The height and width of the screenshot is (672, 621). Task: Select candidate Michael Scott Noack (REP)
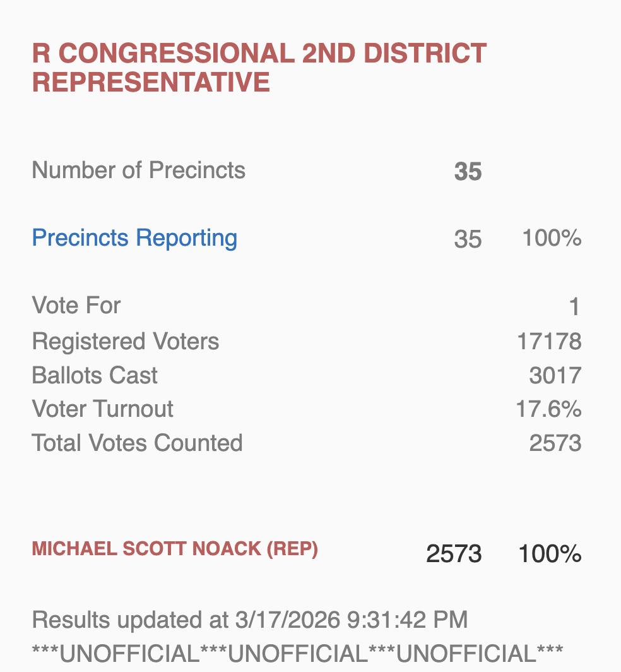click(x=175, y=549)
